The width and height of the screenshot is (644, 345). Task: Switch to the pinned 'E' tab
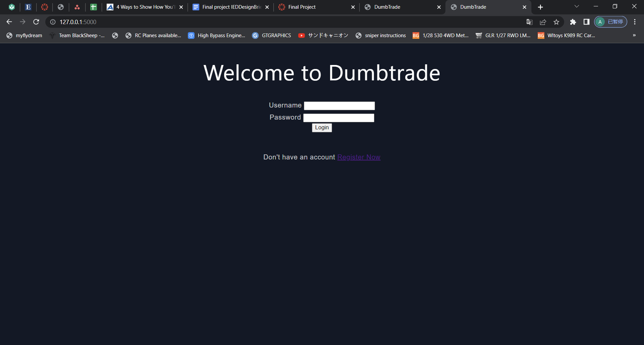(x=28, y=7)
